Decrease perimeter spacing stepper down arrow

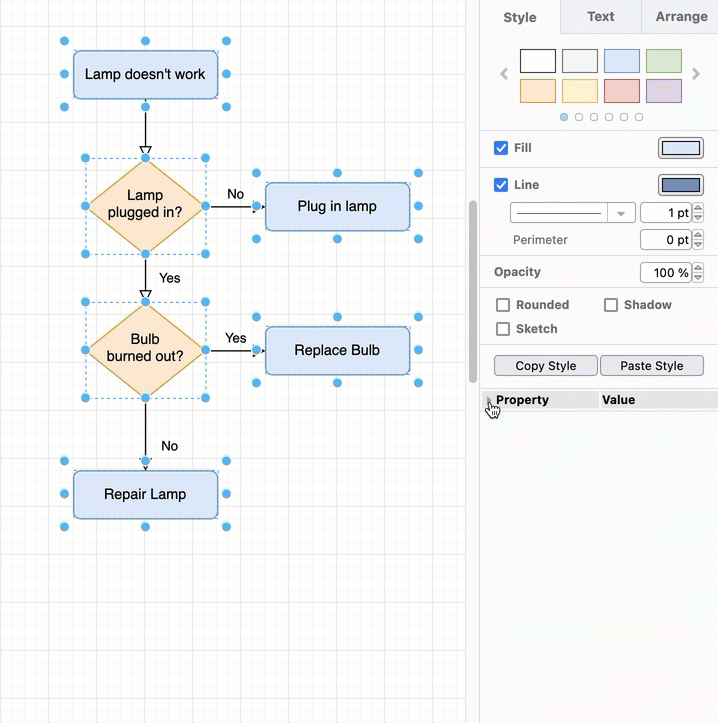tap(698, 245)
